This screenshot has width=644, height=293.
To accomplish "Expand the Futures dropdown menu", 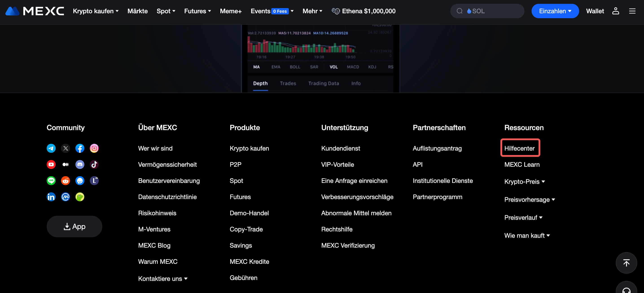I will coord(197,11).
